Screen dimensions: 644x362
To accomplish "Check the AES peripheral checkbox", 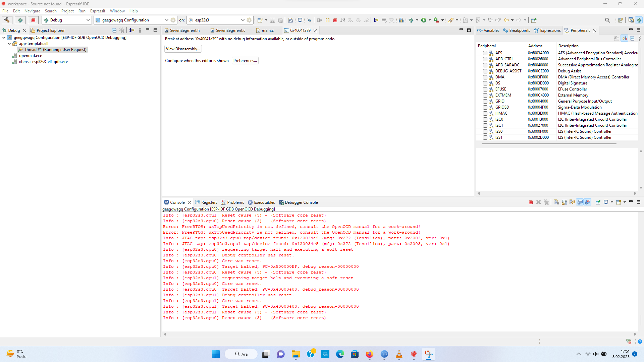I will (x=485, y=53).
